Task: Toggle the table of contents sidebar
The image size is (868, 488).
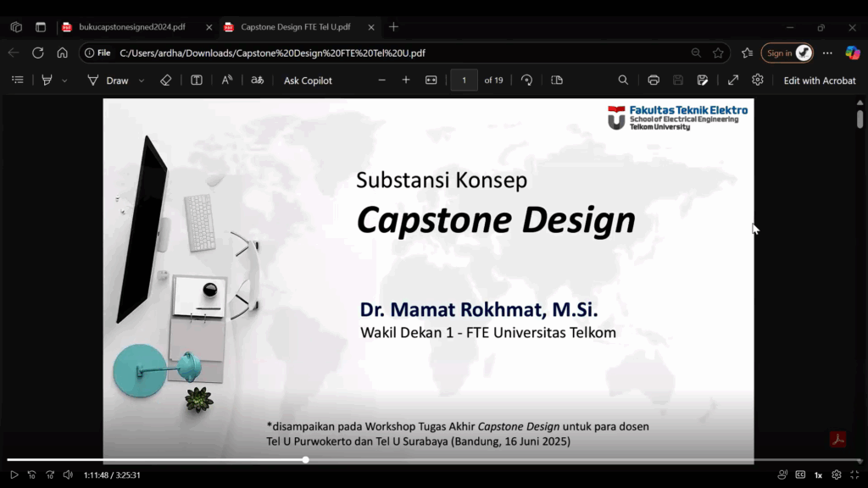Action: [17, 80]
